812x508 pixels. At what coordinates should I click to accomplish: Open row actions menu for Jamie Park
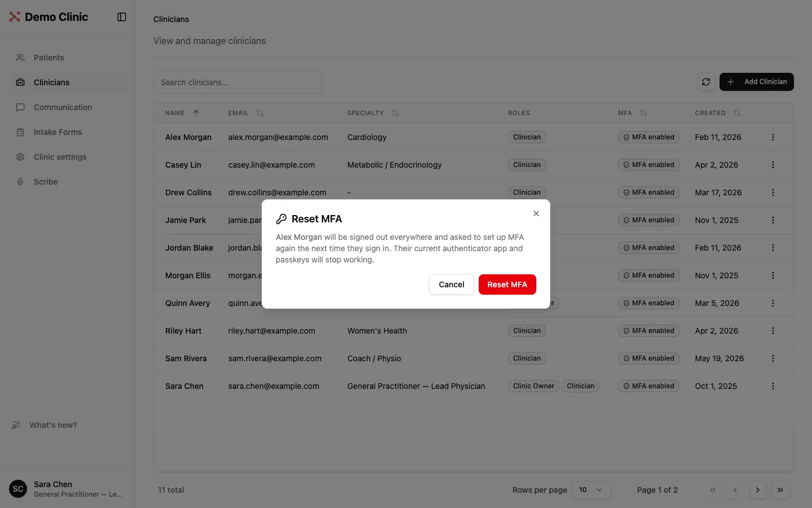773,220
